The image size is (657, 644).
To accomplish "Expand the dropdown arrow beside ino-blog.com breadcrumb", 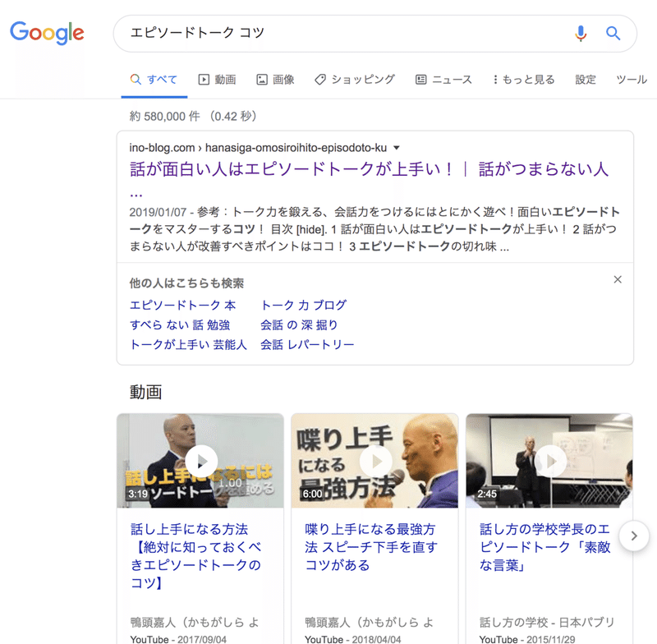I will (395, 146).
